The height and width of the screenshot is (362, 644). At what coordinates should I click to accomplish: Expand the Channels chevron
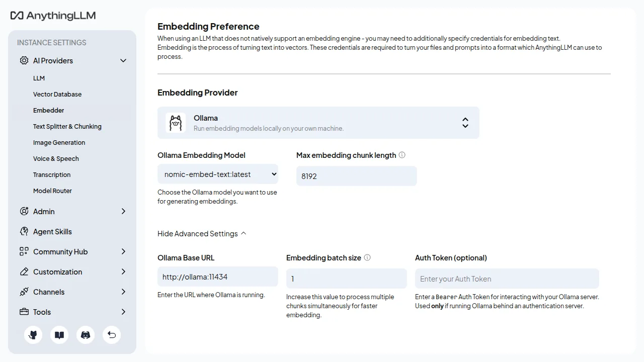[x=123, y=292]
